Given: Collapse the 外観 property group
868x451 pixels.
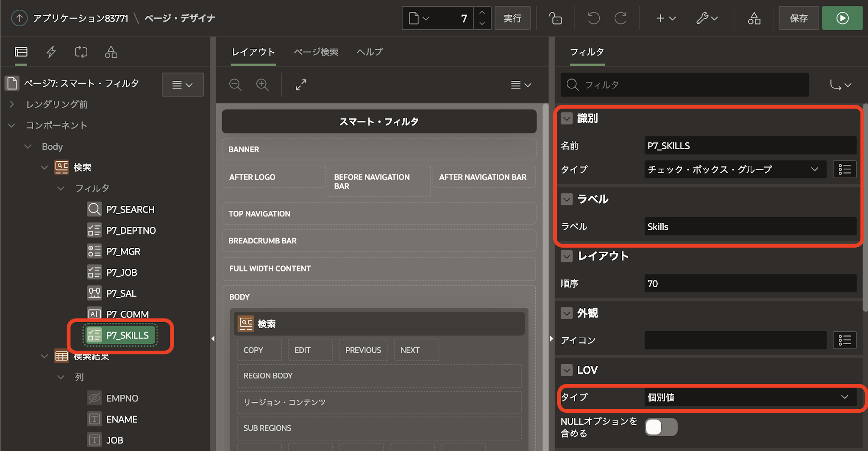Looking at the screenshot, I should (567, 313).
